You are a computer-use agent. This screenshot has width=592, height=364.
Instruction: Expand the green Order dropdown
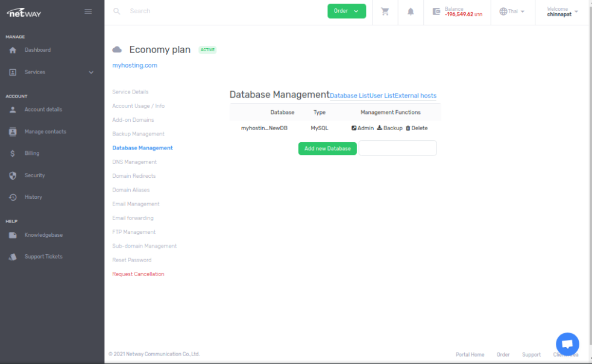click(x=347, y=11)
